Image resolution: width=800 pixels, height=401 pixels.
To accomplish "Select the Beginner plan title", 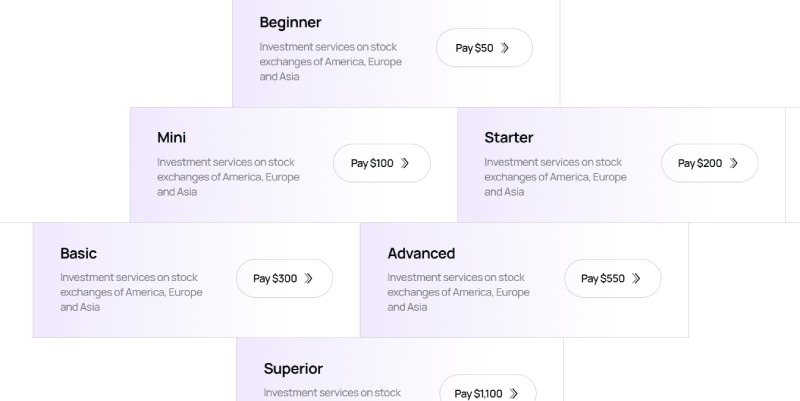I will pyautogui.click(x=290, y=22).
